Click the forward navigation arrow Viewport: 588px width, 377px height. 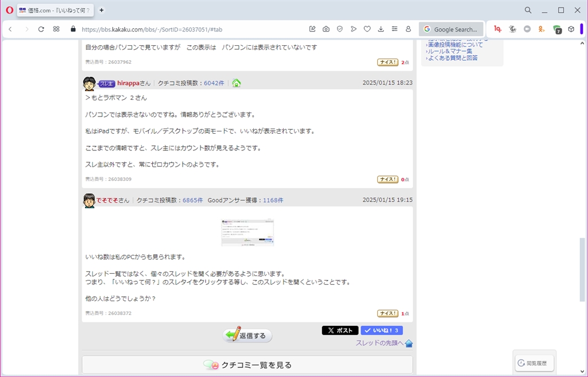point(26,29)
